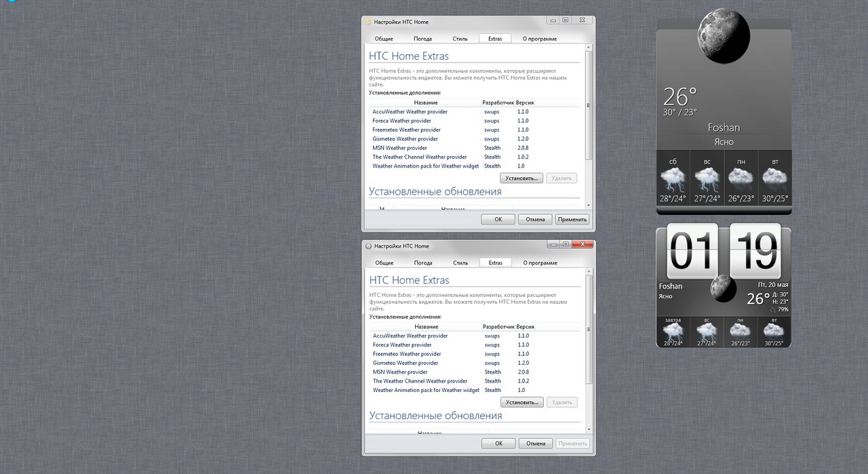Screen dimensions: 868x474
Task: Click the Название column header in the upper window
Action: click(426, 102)
